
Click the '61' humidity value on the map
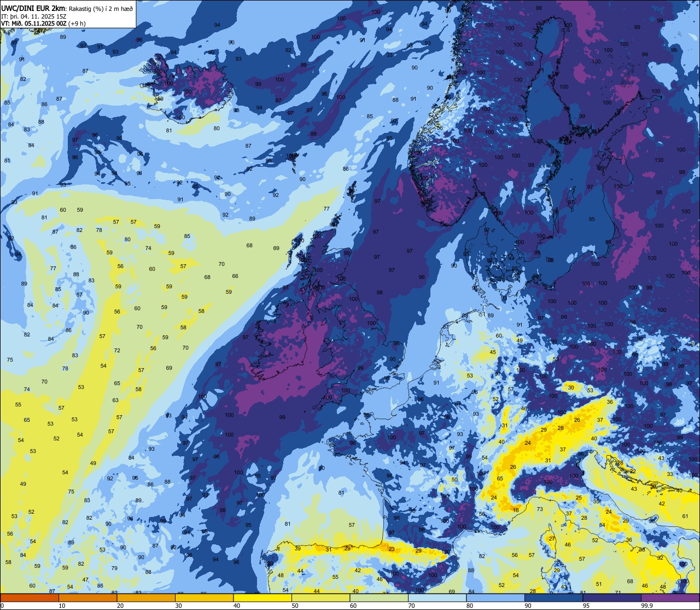coord(685,516)
